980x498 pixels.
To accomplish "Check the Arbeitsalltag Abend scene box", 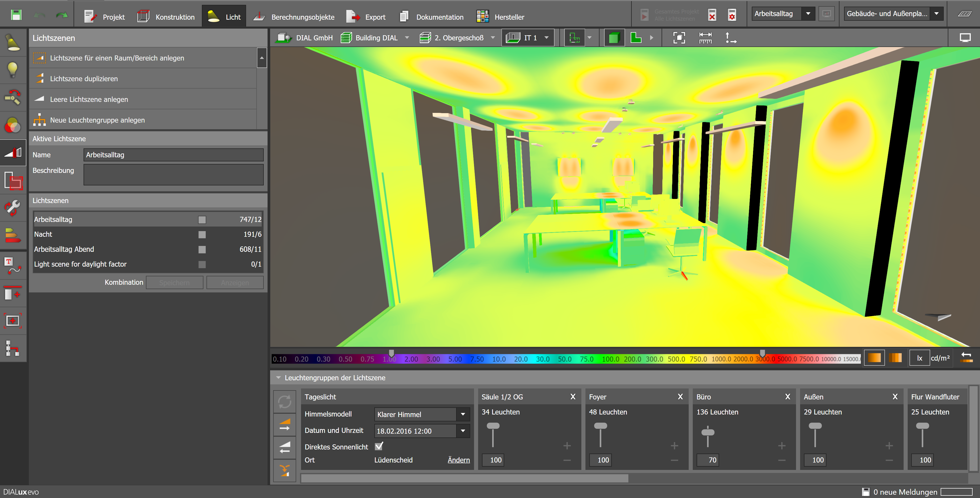I will click(202, 249).
